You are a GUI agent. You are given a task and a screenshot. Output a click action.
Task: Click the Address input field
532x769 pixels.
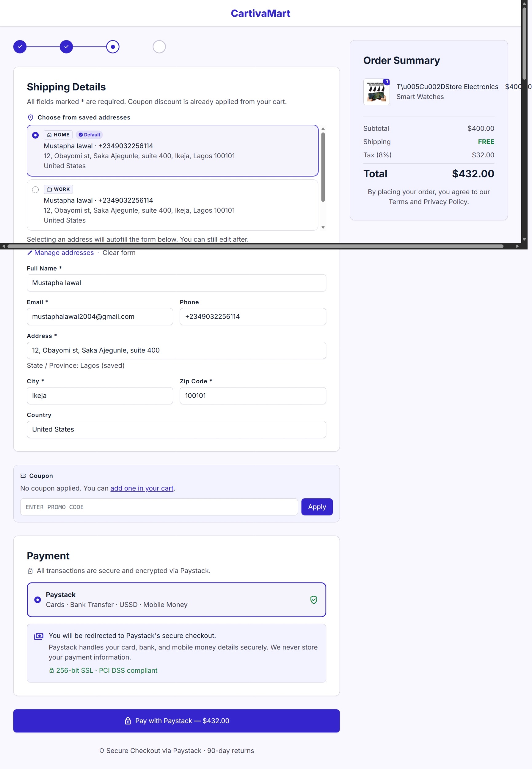(176, 350)
